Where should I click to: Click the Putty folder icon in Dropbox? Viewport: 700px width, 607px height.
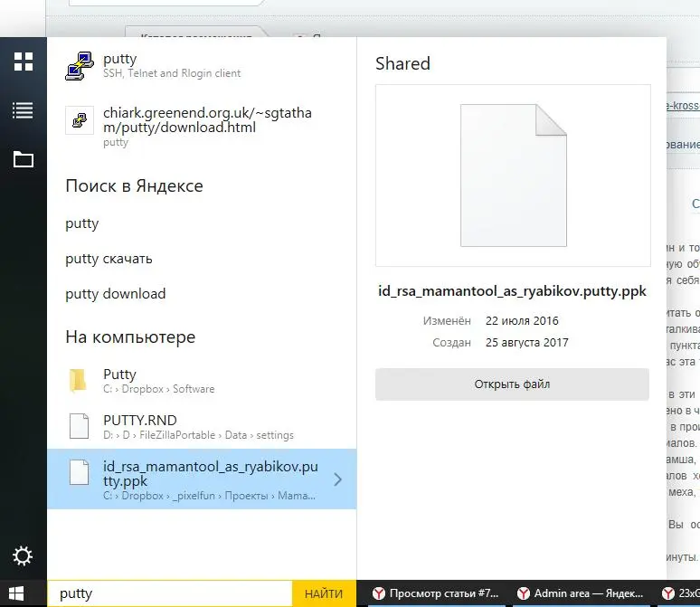pyautogui.click(x=78, y=381)
